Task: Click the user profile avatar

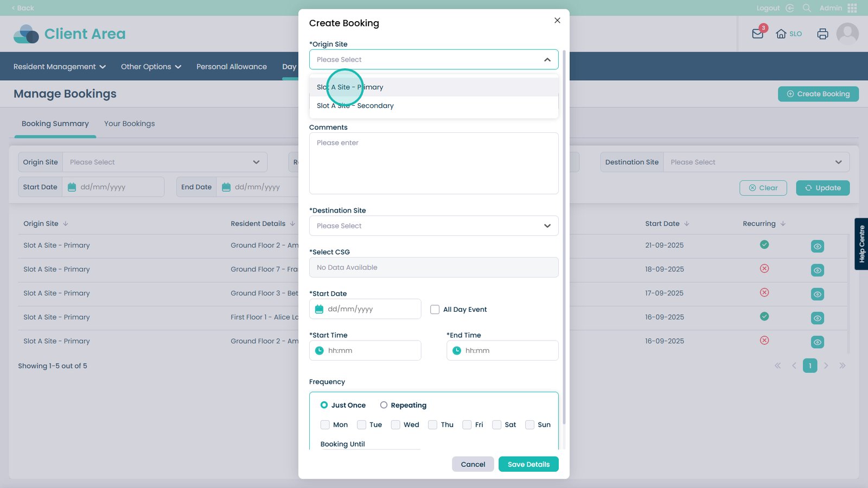Action: [x=847, y=34]
